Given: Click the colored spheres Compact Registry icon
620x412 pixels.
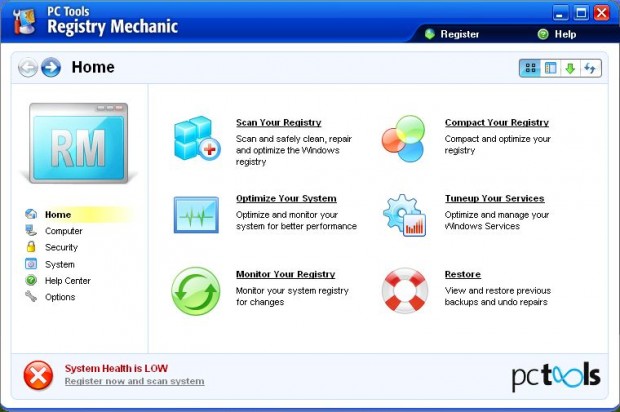Looking at the screenshot, I should (x=403, y=138).
